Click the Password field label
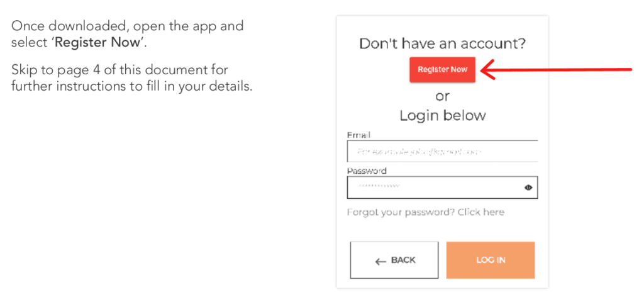The width and height of the screenshot is (644, 304). tap(367, 171)
